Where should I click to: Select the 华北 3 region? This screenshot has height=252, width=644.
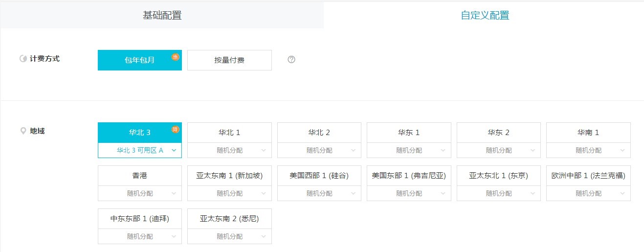click(140, 133)
